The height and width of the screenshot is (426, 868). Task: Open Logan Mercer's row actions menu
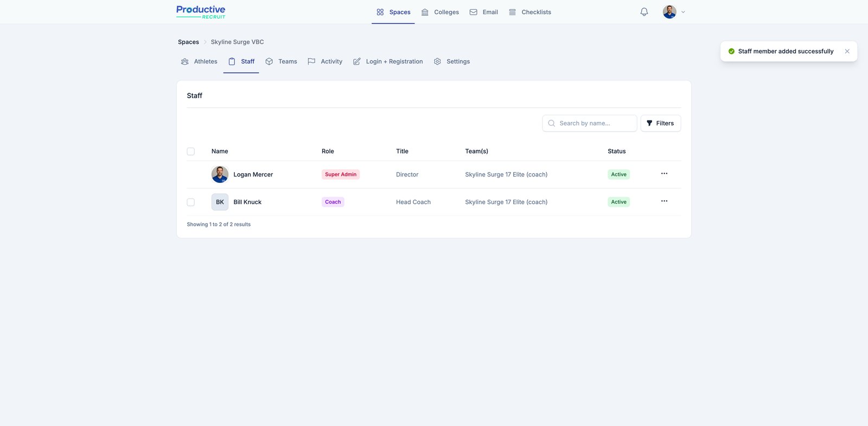pyautogui.click(x=664, y=174)
